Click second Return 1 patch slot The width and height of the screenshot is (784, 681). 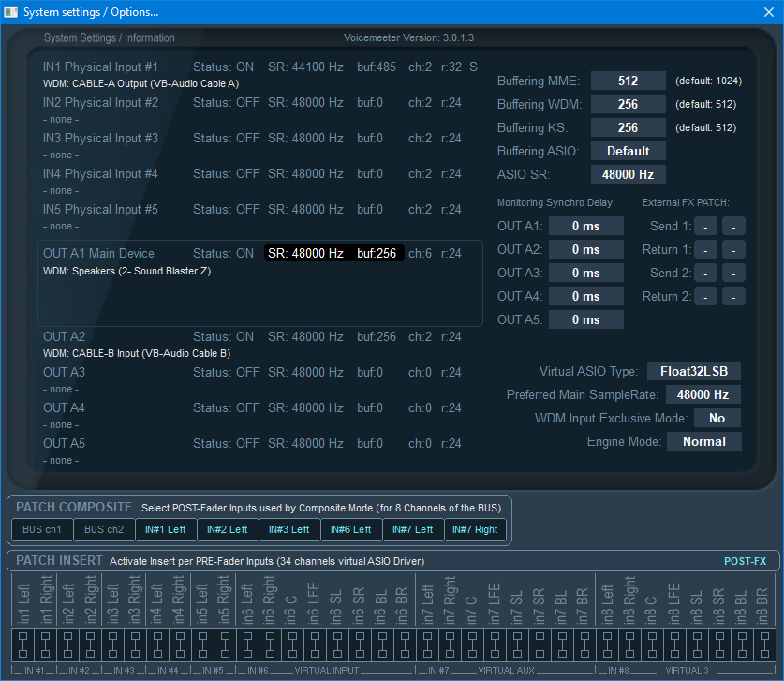[733, 249]
